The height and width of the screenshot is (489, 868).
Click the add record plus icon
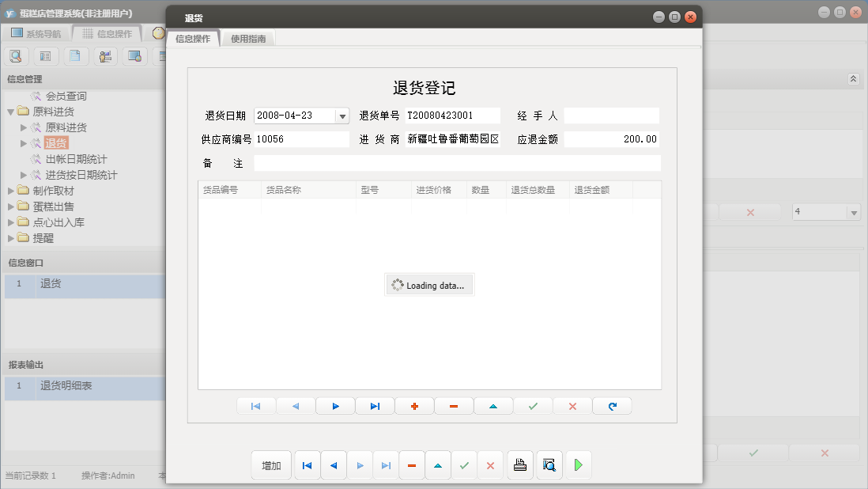pyautogui.click(x=414, y=405)
